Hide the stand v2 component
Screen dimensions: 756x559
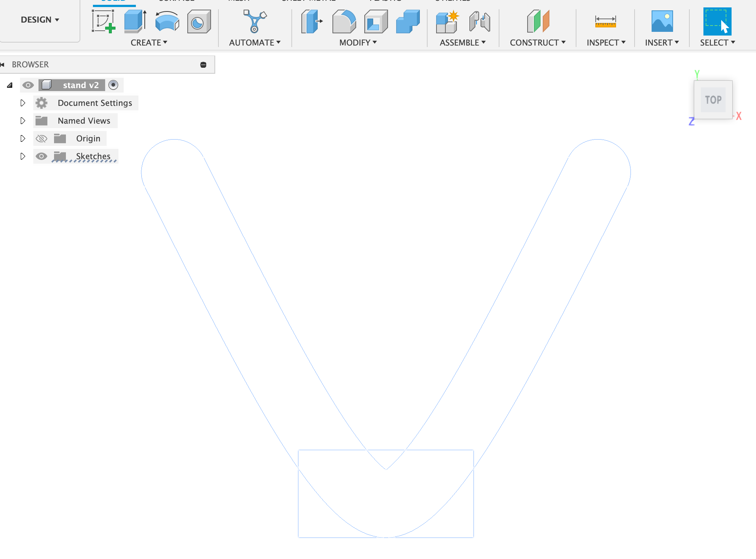pos(28,85)
